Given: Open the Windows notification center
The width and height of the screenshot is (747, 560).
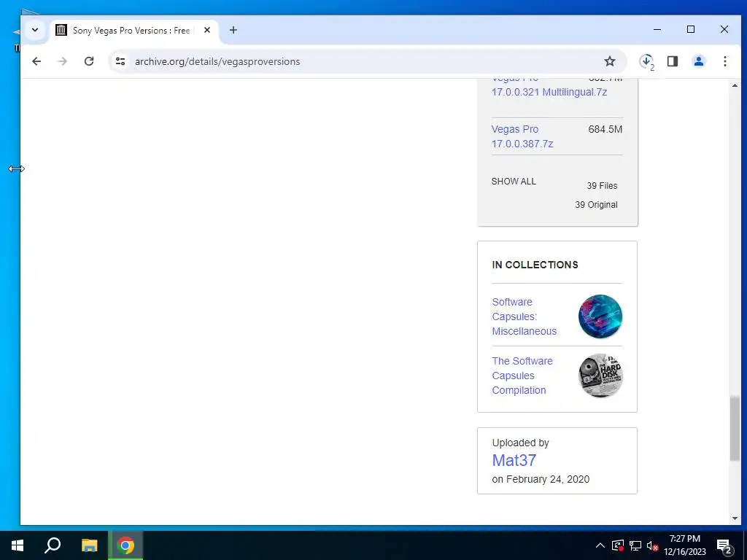Looking at the screenshot, I should coord(724,546).
